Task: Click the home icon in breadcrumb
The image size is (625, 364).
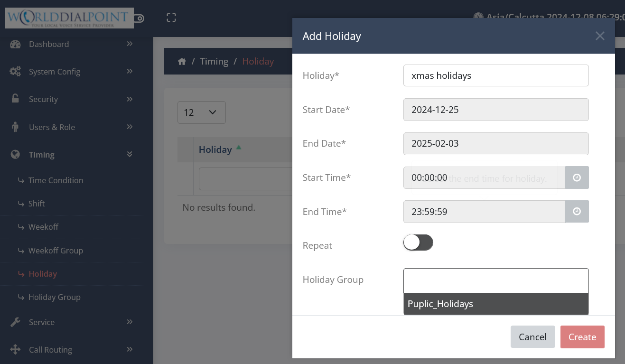Action: coord(182,62)
